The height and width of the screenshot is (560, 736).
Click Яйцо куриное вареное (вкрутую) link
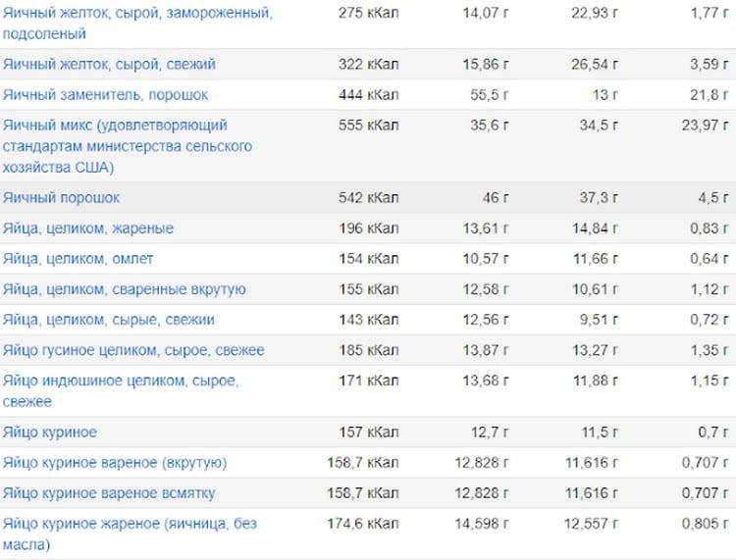[x=115, y=463]
